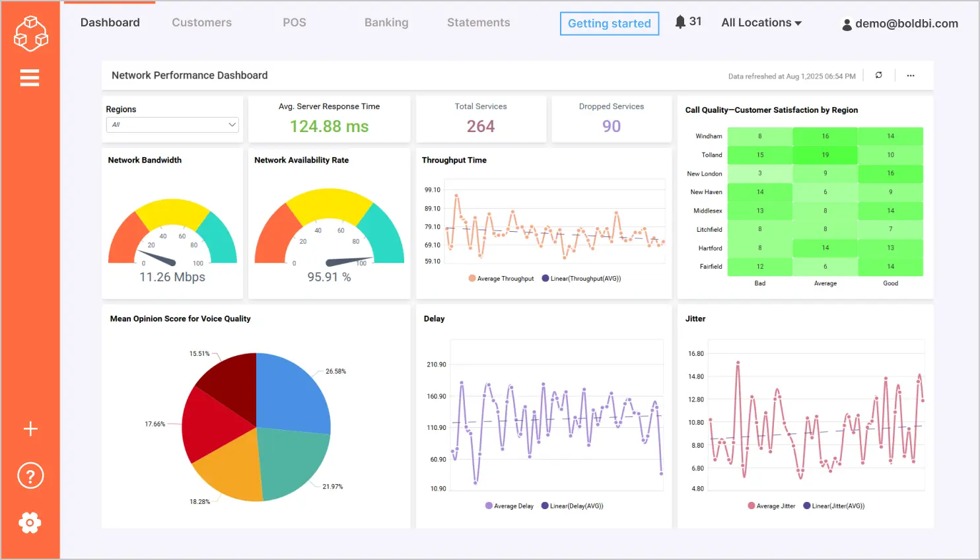Select Tolland's green Average cell in the heatmap
The width and height of the screenshot is (980, 560).
pos(825,155)
